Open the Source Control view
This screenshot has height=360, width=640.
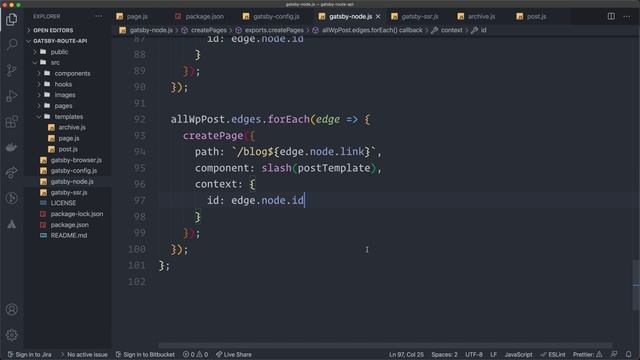pyautogui.click(x=12, y=70)
